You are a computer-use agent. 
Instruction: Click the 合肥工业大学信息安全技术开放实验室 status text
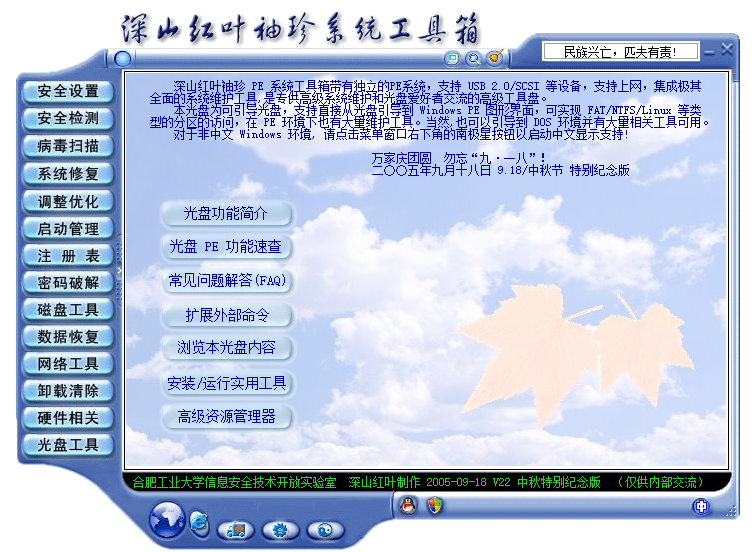tap(234, 482)
